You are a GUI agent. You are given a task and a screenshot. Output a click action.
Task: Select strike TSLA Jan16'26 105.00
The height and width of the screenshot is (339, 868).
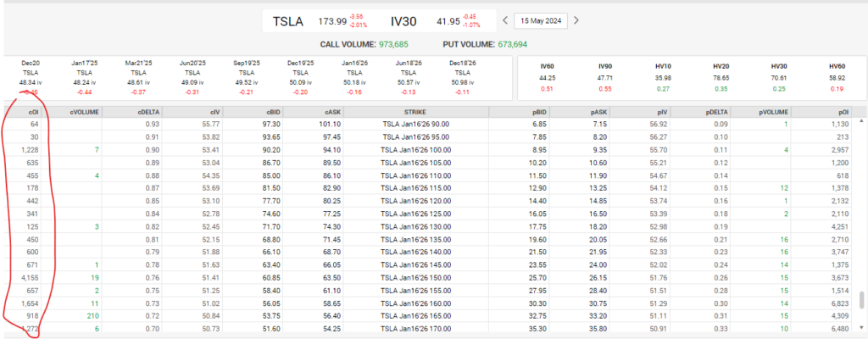pyautogui.click(x=415, y=163)
